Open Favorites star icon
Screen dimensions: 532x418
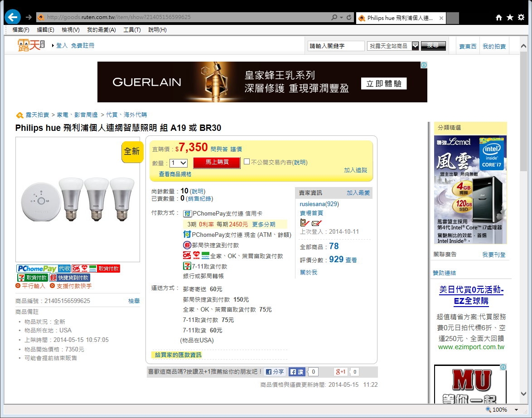pos(510,17)
